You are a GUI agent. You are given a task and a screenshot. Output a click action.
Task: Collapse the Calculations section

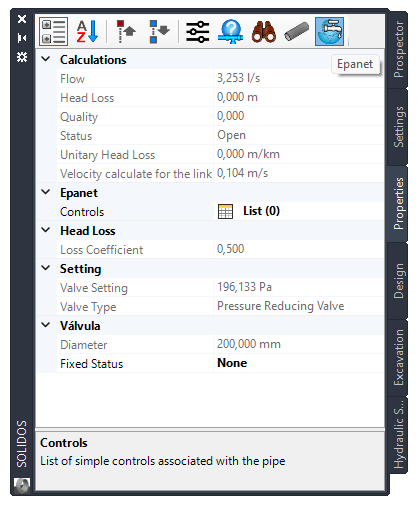[x=46, y=59]
